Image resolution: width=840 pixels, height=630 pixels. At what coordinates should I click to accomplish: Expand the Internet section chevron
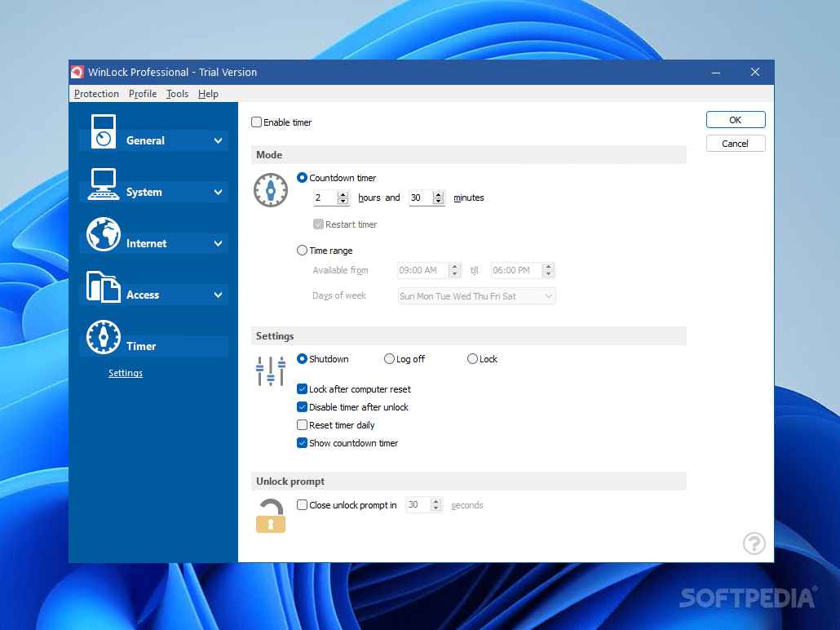tap(218, 243)
